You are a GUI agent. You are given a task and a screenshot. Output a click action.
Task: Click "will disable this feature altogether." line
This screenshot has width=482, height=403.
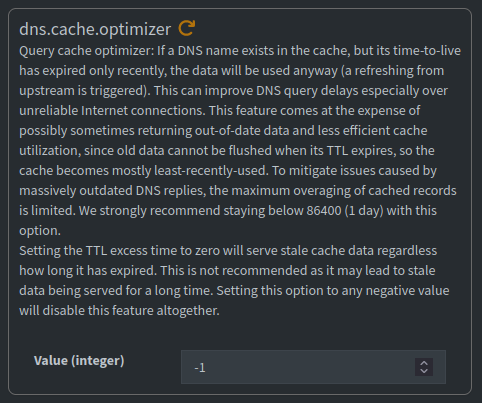click(119, 311)
